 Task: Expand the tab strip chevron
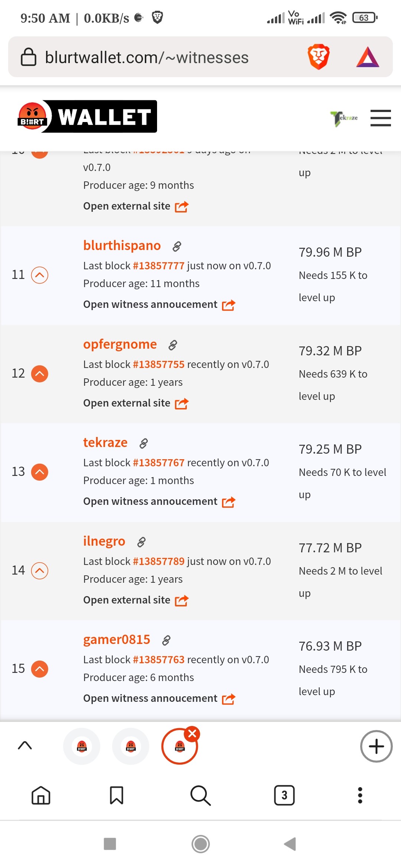tap(25, 746)
